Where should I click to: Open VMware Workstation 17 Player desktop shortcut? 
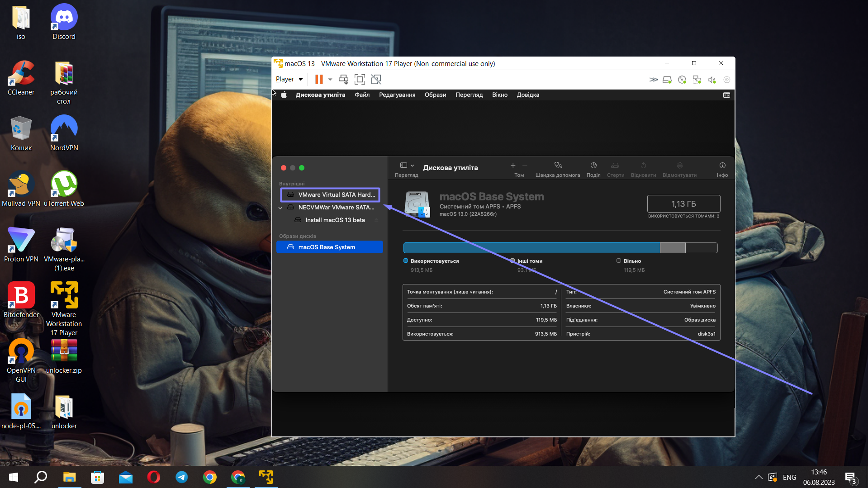click(64, 309)
